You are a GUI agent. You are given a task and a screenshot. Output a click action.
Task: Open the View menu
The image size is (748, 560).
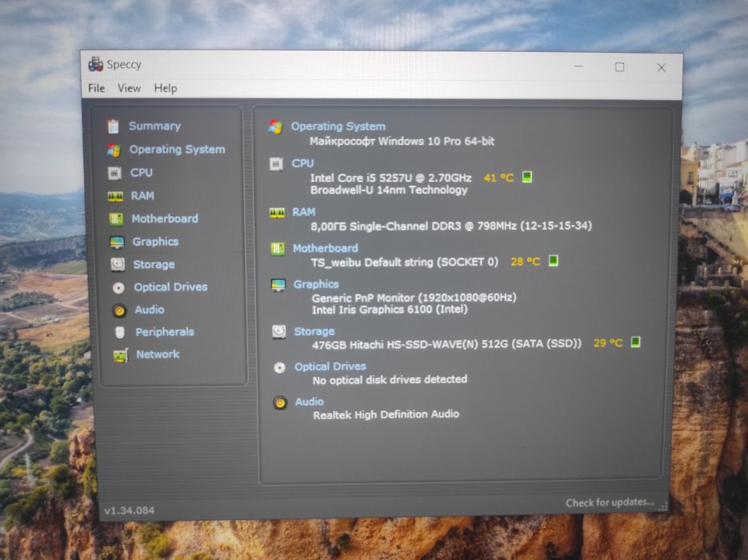click(130, 88)
